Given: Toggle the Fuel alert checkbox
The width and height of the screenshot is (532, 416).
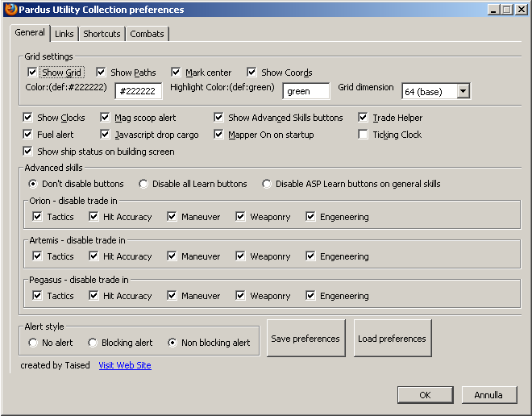Looking at the screenshot, I should (27, 135).
